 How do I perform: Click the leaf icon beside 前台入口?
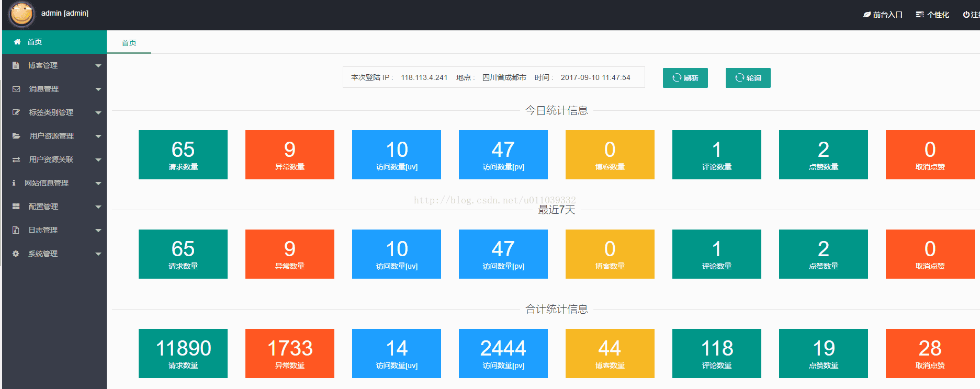coord(866,15)
